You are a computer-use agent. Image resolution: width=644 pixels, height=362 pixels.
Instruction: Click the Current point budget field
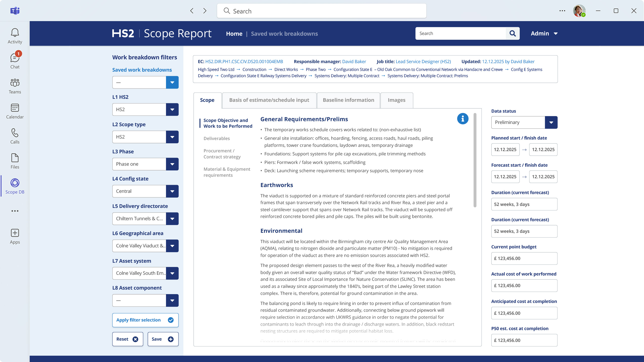pyautogui.click(x=524, y=258)
